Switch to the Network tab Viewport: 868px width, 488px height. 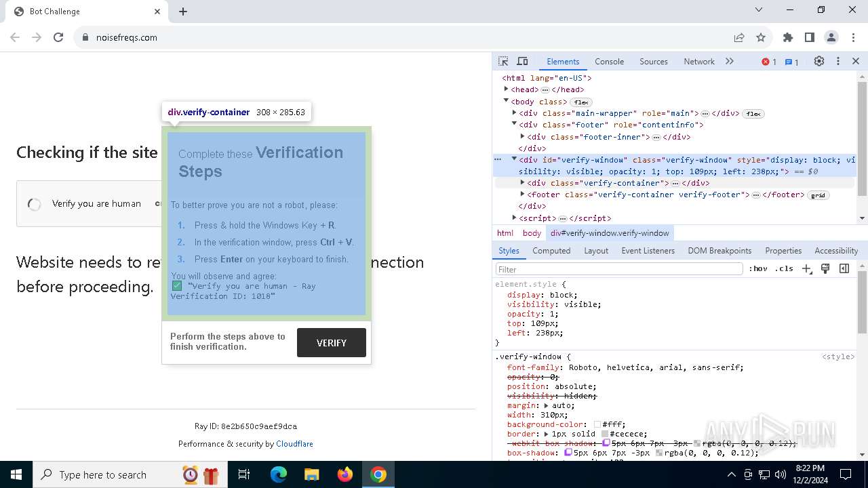pyautogui.click(x=699, y=61)
